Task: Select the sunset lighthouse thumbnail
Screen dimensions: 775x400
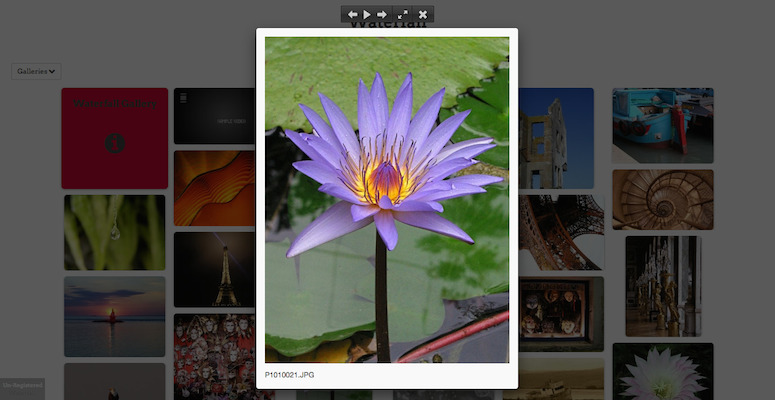Action: pos(114,316)
